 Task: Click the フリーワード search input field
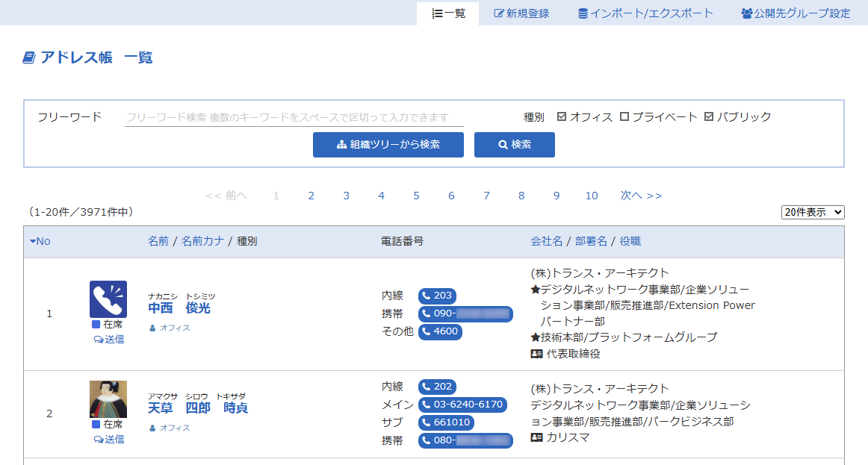[294, 117]
